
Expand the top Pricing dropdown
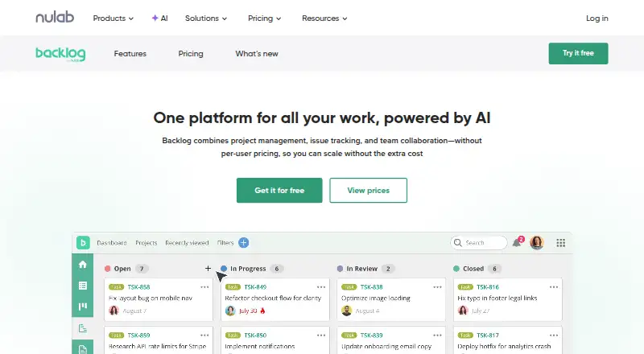pyautogui.click(x=264, y=18)
